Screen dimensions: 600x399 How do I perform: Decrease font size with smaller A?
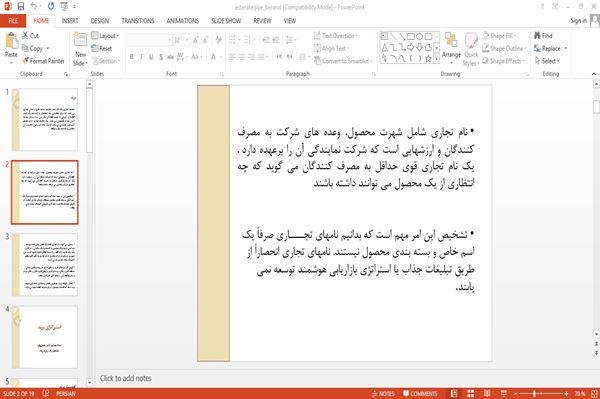pyautogui.click(x=205, y=40)
